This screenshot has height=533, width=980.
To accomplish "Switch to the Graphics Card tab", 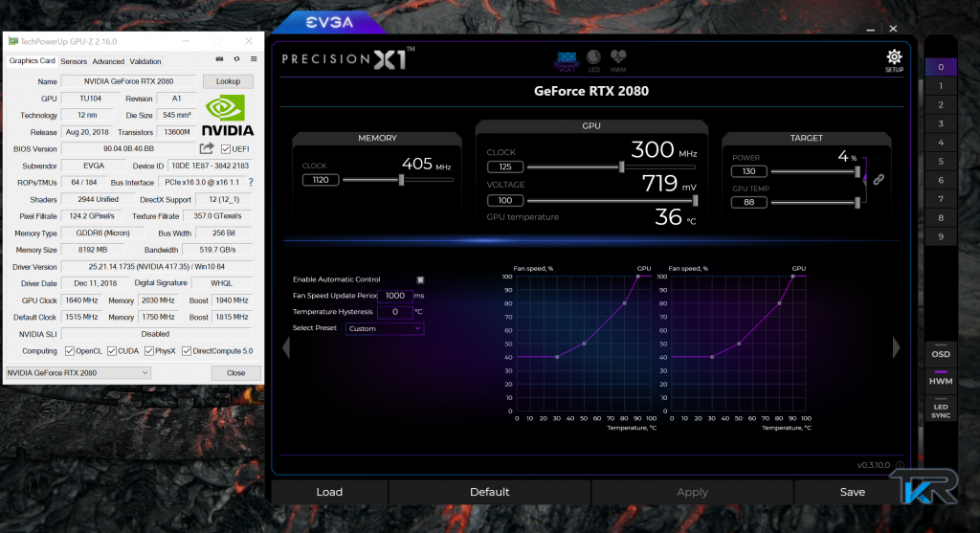I will click(x=32, y=61).
